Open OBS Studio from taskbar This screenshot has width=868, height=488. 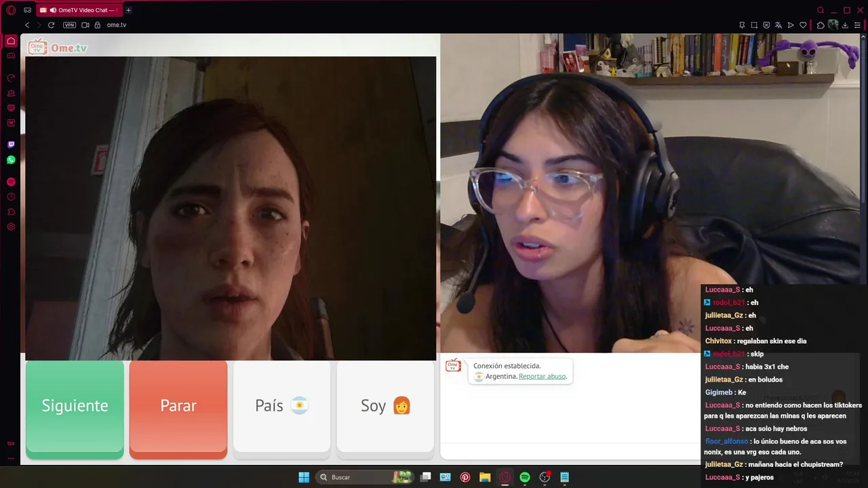(x=545, y=477)
